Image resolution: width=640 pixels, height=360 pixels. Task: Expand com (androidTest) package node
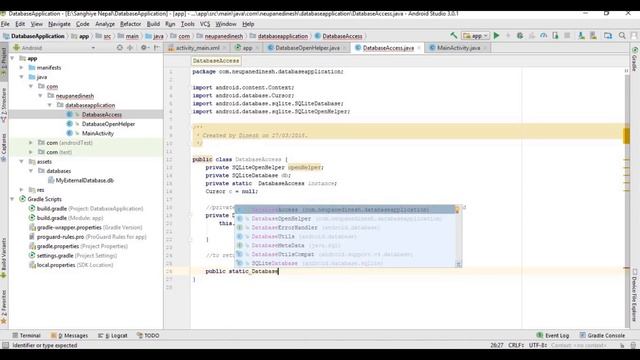coord(31,143)
